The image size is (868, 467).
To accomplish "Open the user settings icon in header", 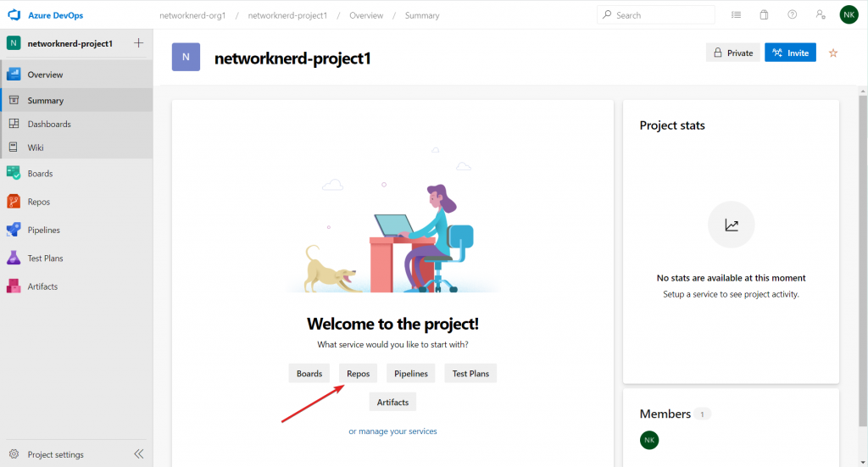I will pyautogui.click(x=821, y=15).
